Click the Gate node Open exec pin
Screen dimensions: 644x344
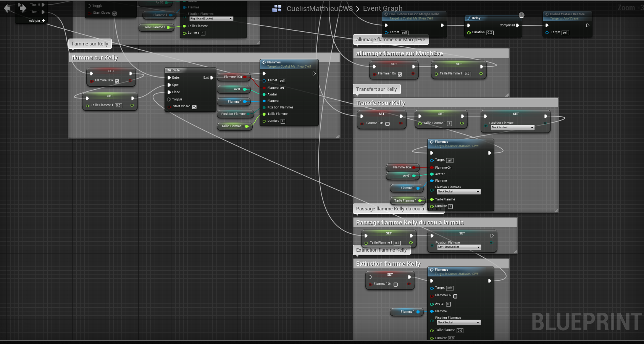[169, 85]
